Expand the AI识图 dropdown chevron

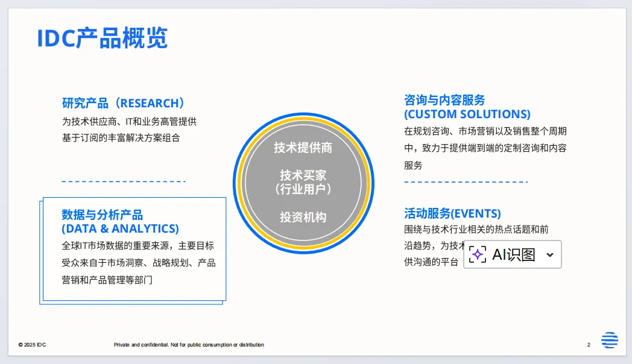(550, 255)
